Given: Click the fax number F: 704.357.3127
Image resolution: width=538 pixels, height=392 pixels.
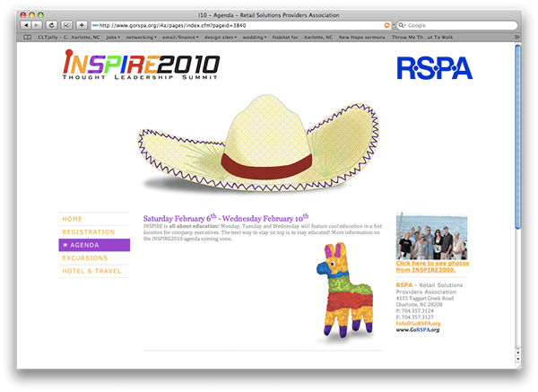Looking at the screenshot, I should coord(414,318).
